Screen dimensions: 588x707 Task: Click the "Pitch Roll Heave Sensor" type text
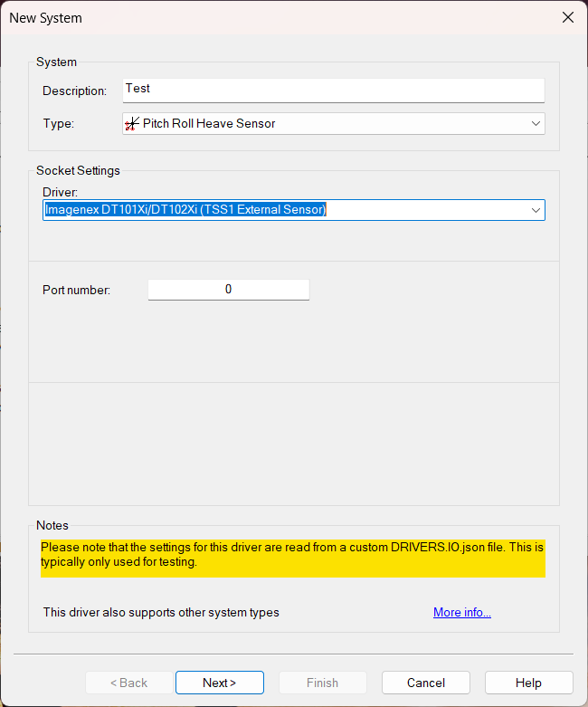[x=209, y=123]
